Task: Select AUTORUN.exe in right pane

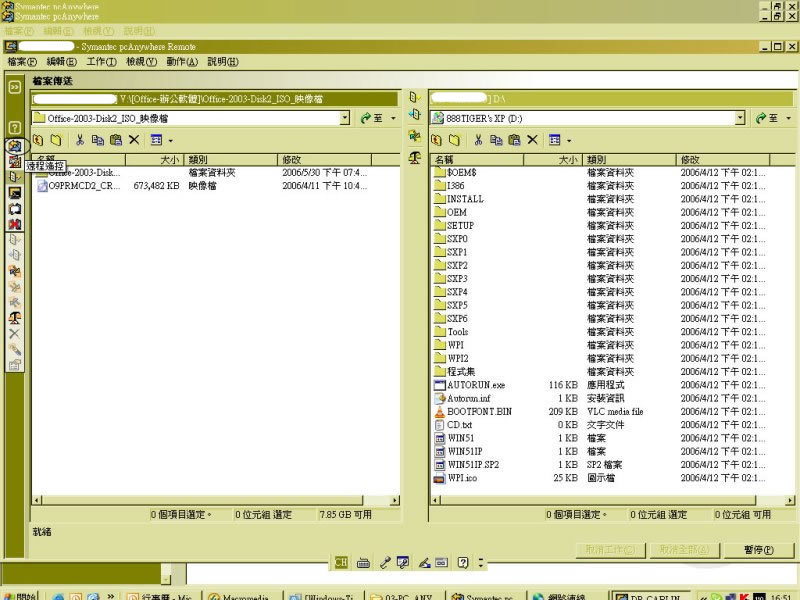Action: [x=470, y=385]
